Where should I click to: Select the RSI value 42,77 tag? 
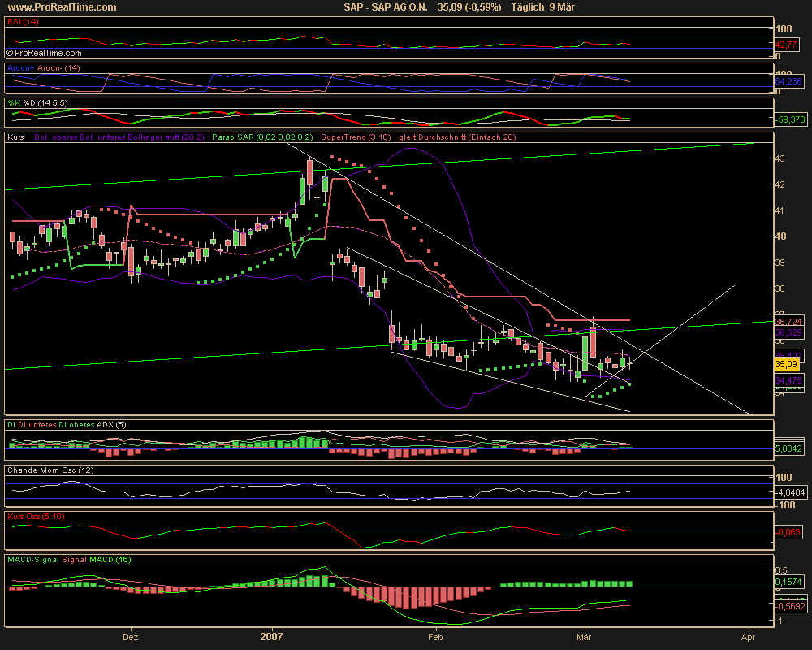click(788, 45)
